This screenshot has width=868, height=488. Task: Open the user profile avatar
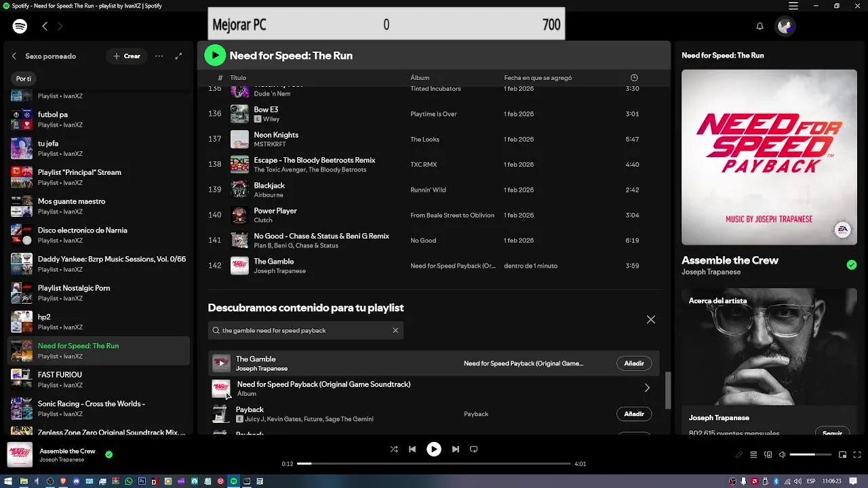(785, 26)
